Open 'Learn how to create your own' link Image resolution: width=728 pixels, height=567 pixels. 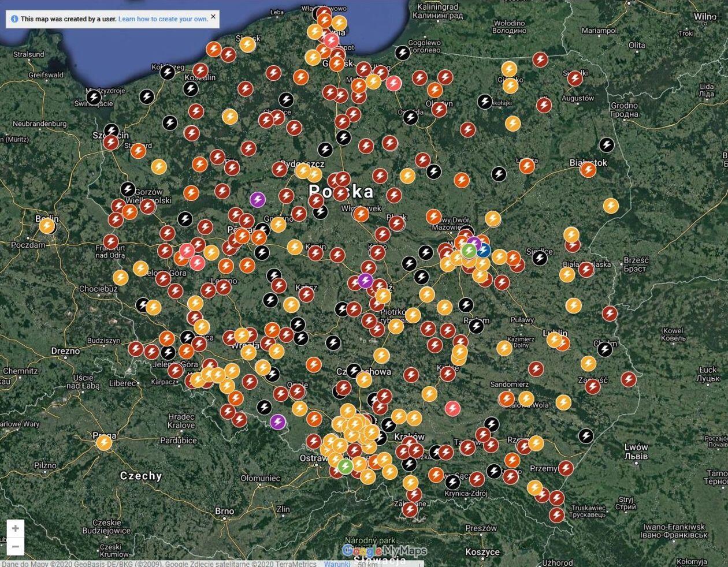coord(163,19)
